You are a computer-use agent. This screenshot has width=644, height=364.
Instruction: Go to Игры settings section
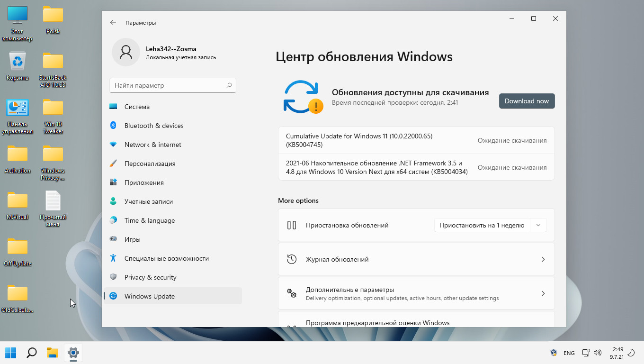coord(172,239)
